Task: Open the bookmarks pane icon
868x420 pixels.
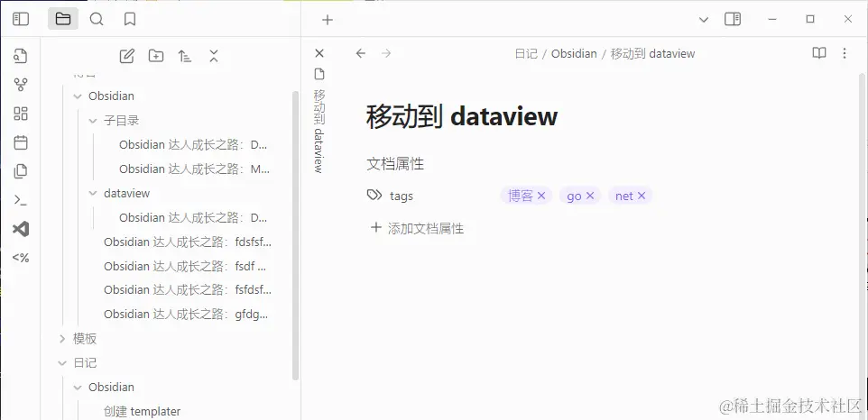Action: pyautogui.click(x=130, y=19)
